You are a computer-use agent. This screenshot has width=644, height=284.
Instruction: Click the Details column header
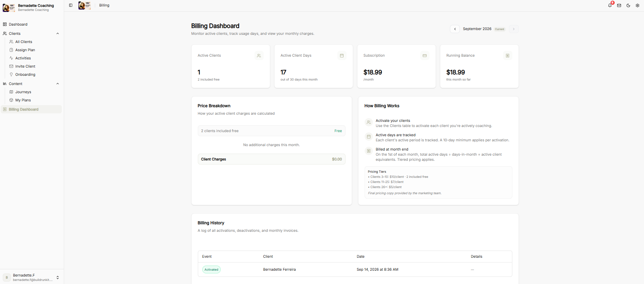(x=477, y=257)
